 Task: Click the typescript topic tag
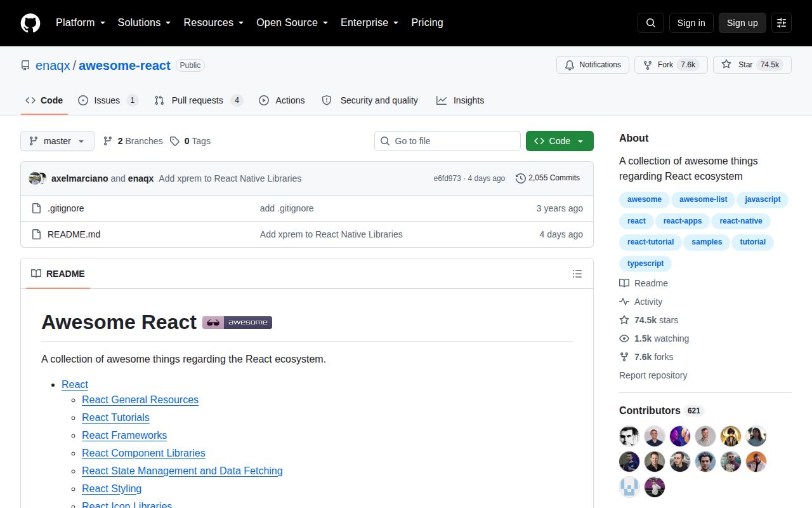click(x=645, y=264)
